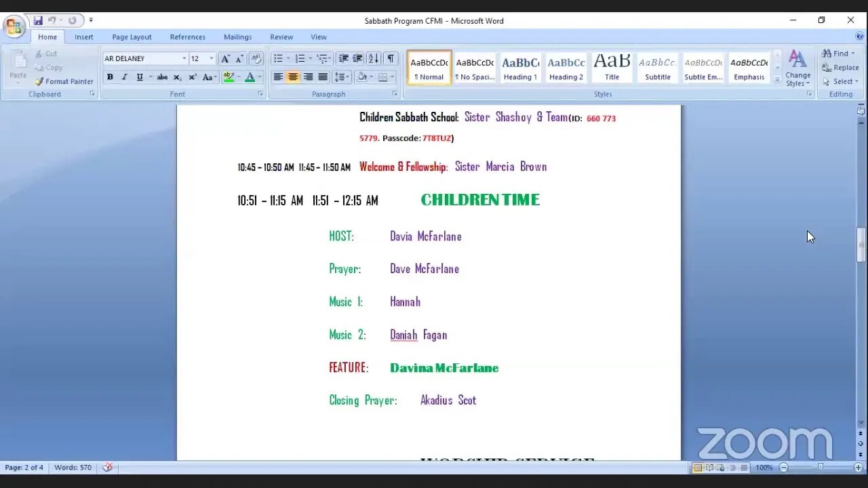Apply the Subtitle style
The width and height of the screenshot is (868, 488).
coord(658,68)
